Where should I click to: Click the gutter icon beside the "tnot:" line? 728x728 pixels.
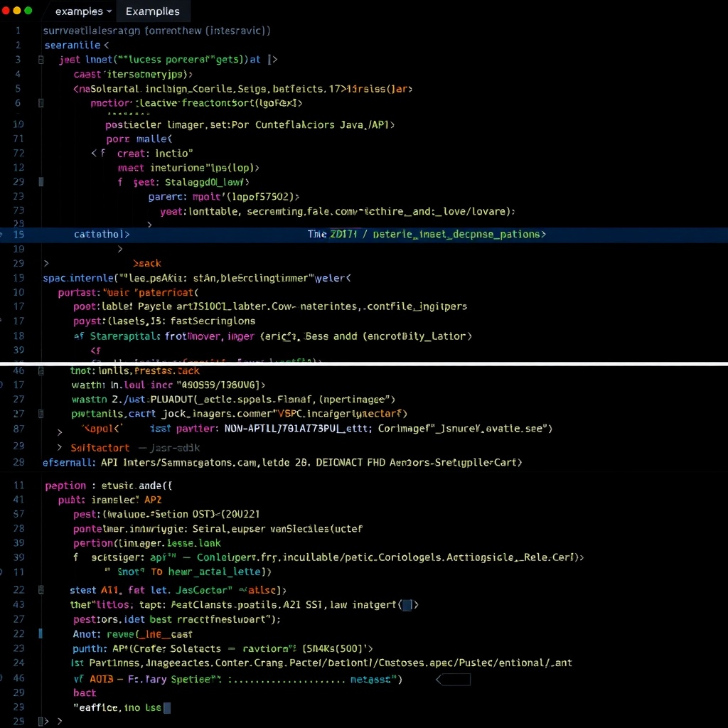coord(41,370)
